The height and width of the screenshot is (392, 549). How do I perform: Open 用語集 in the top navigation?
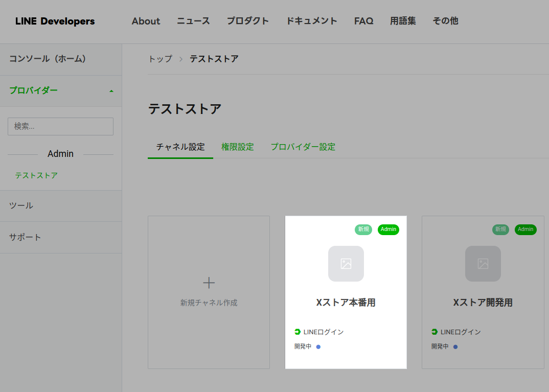click(403, 21)
